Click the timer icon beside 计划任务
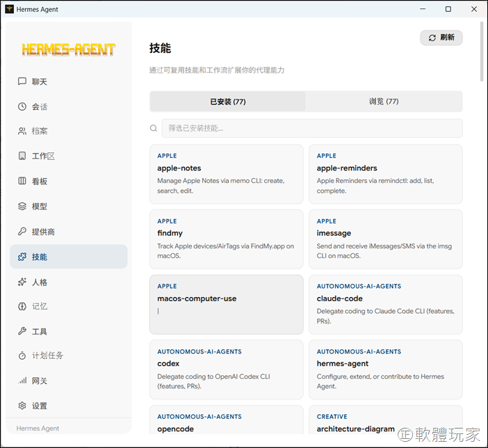Viewport: 488px width, 448px height. pyautogui.click(x=22, y=355)
